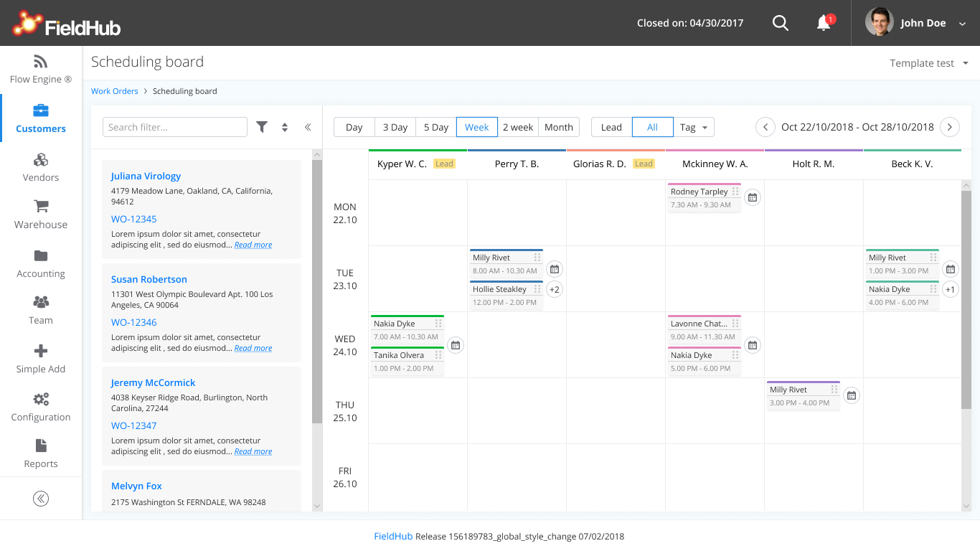The image size is (980, 551).
Task: Collapse the left work order panel
Action: [x=308, y=126]
